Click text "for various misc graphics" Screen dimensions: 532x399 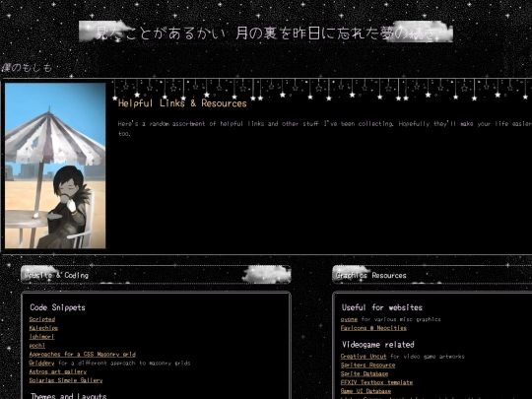tap(401, 319)
